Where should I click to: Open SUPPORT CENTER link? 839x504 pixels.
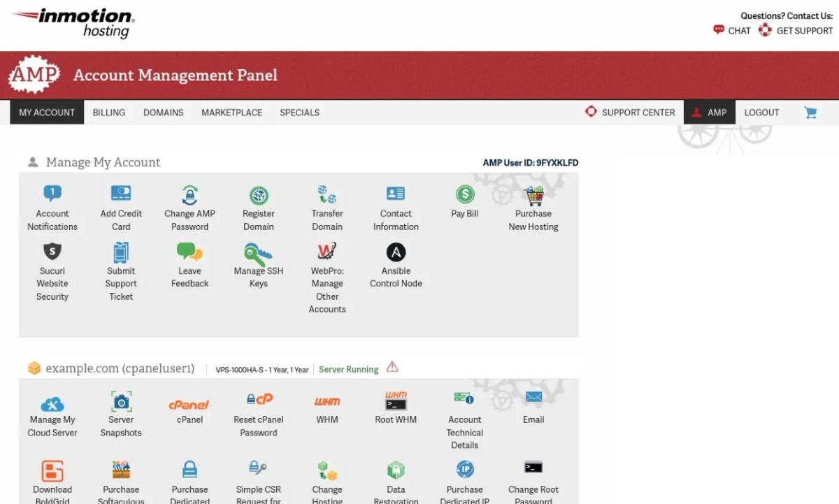coord(630,112)
